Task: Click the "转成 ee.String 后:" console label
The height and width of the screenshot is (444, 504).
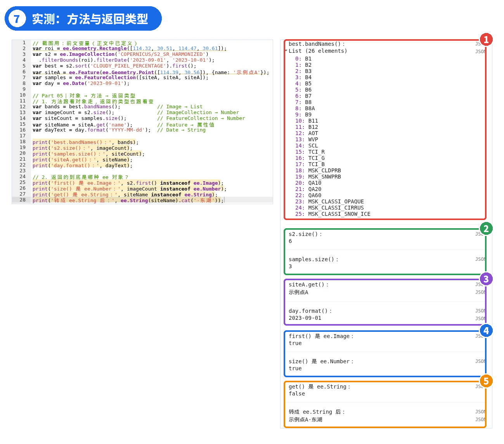Action: (x=317, y=412)
